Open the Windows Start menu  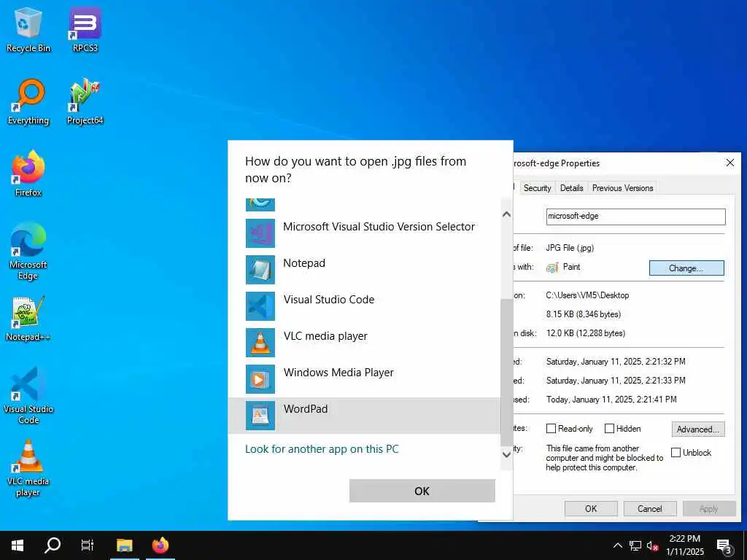pos(18,545)
